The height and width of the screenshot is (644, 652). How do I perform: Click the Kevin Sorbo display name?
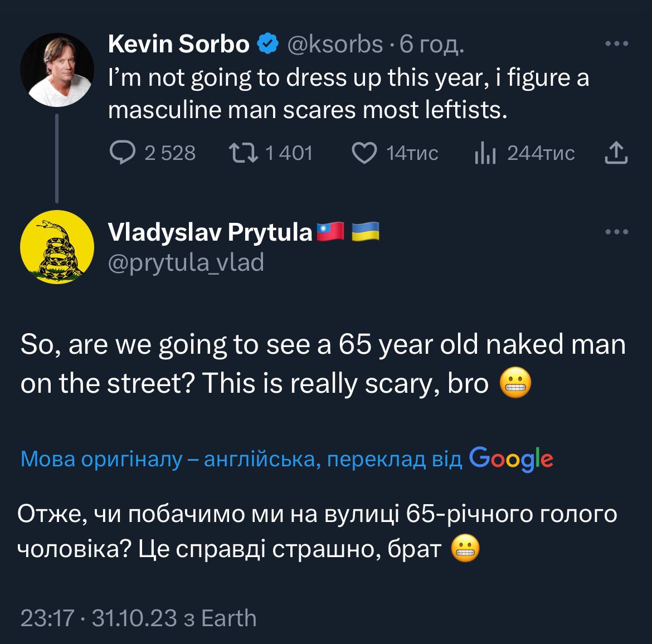click(x=179, y=44)
